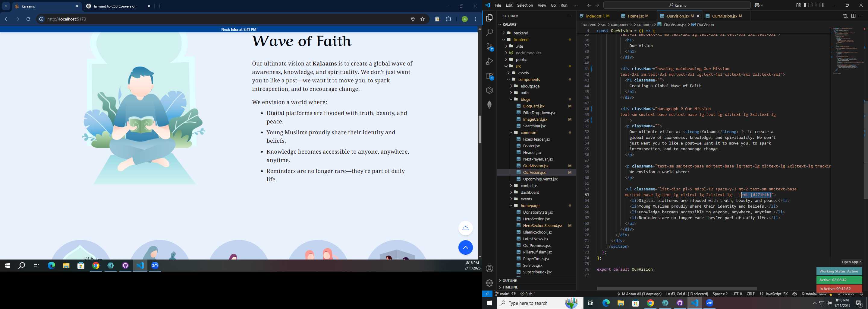Expand the node_modules folder
868x309 pixels.
click(x=536, y=53)
